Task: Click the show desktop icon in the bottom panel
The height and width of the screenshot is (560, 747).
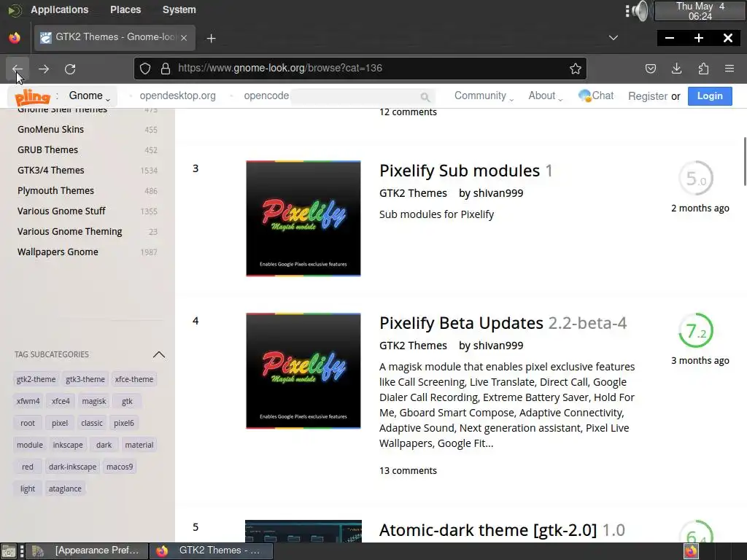Action: pyautogui.click(x=8, y=551)
